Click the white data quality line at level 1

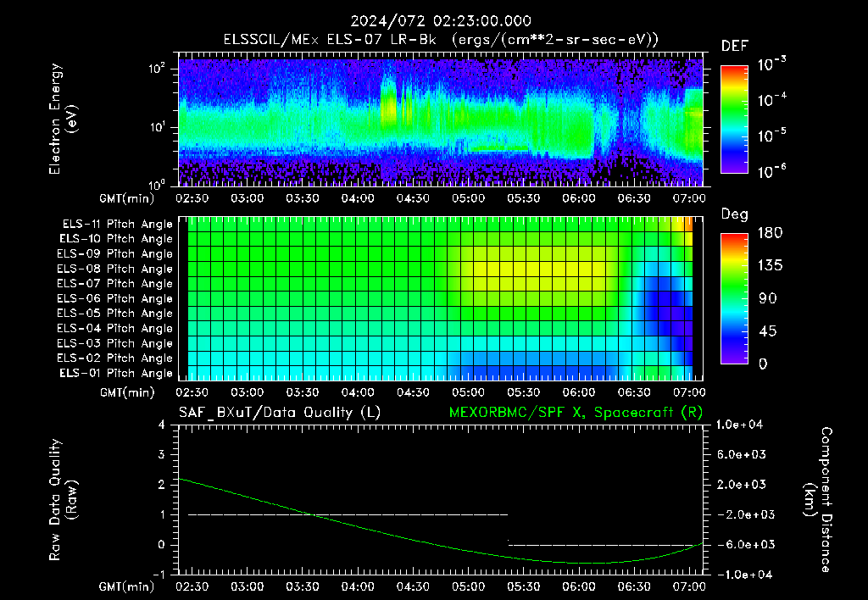pyautogui.click(x=348, y=514)
